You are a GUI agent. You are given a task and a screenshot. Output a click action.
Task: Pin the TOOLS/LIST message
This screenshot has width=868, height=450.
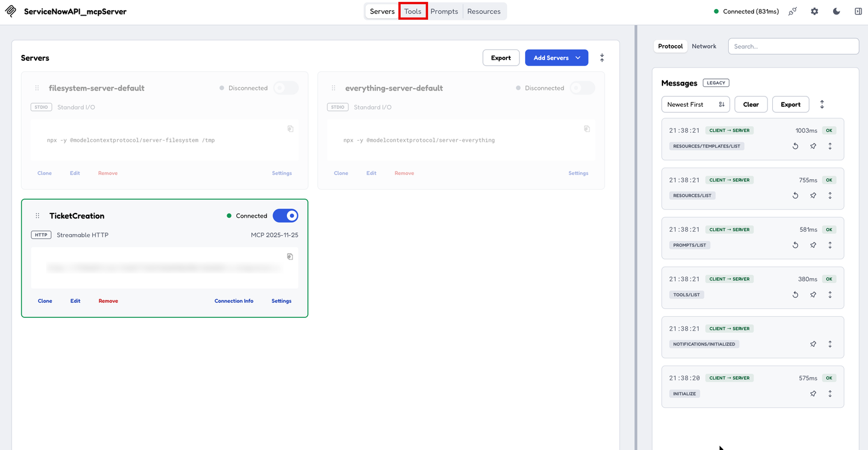click(813, 295)
